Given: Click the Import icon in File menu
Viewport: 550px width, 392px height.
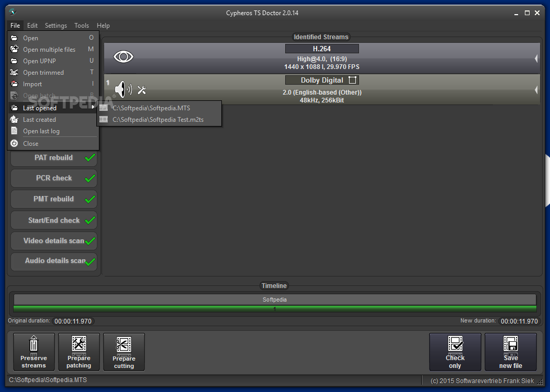Looking at the screenshot, I should [14, 84].
